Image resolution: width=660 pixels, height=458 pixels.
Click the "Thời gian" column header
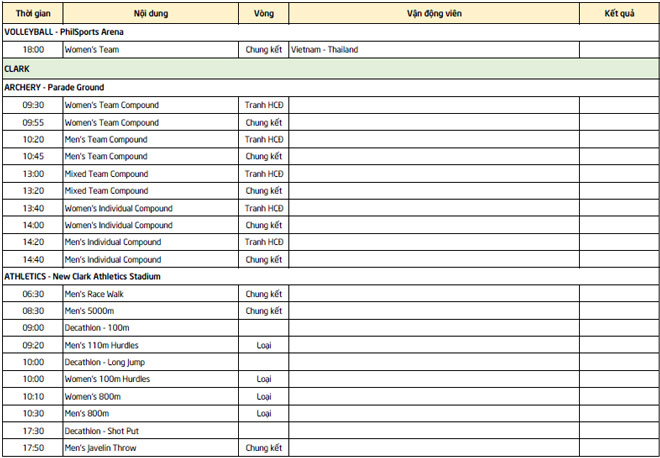33,13
